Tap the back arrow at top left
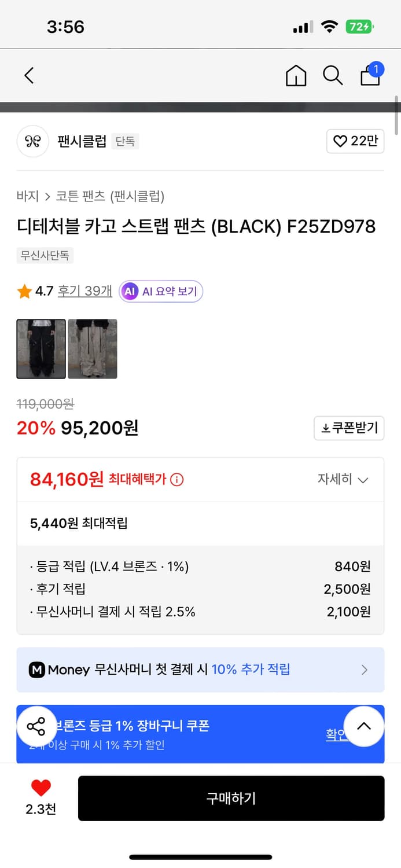Screen dimensions: 401x868 (x=29, y=75)
